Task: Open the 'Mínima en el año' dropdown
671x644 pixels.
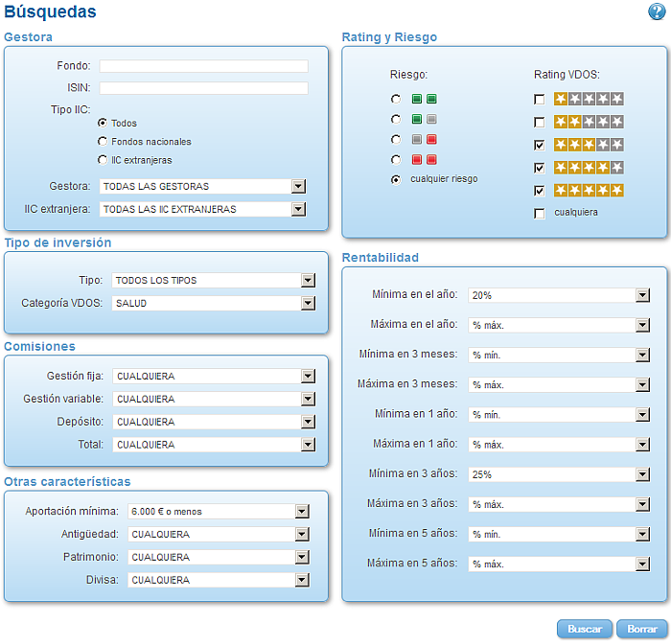Action: pos(559,295)
